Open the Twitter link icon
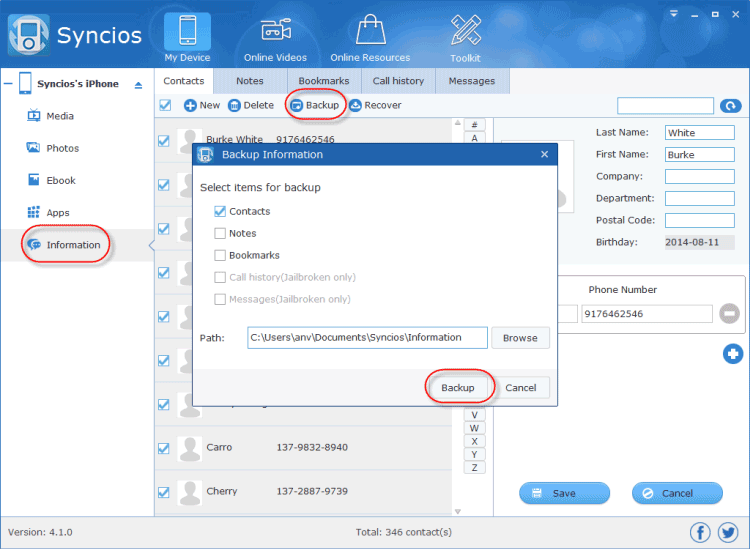The image size is (750, 549). coord(728,532)
